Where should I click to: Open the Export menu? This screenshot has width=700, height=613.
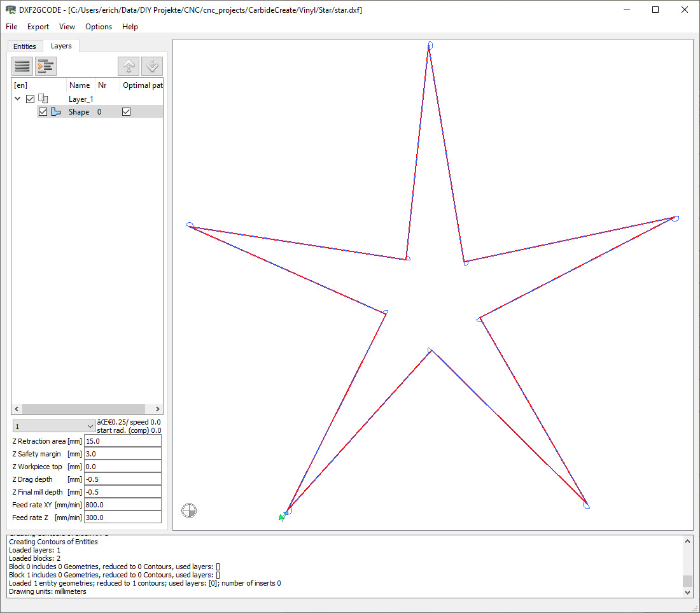38,27
